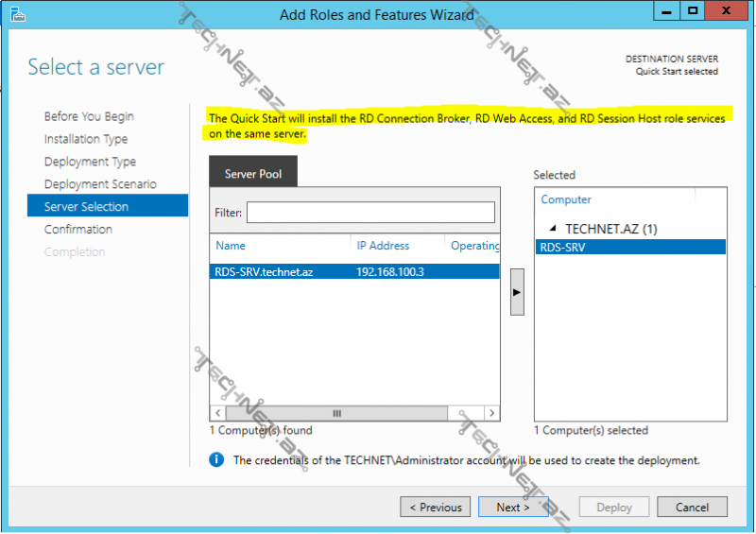This screenshot has width=756, height=534.
Task: Click the Next button
Action: [512, 508]
